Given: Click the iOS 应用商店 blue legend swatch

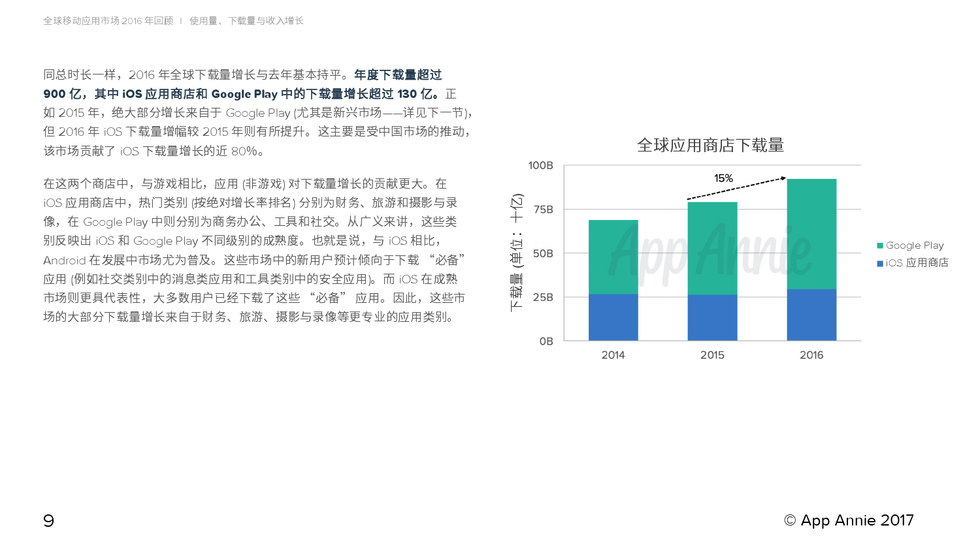Looking at the screenshot, I should click(880, 263).
